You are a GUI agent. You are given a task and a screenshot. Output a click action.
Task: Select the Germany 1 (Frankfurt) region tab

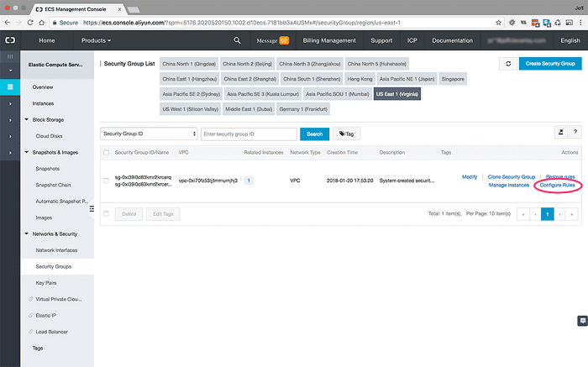[303, 109]
